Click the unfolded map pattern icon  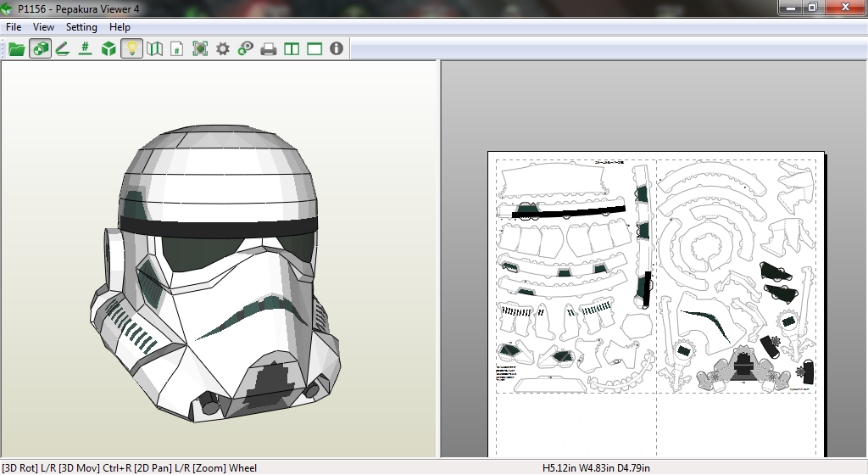[x=154, y=48]
